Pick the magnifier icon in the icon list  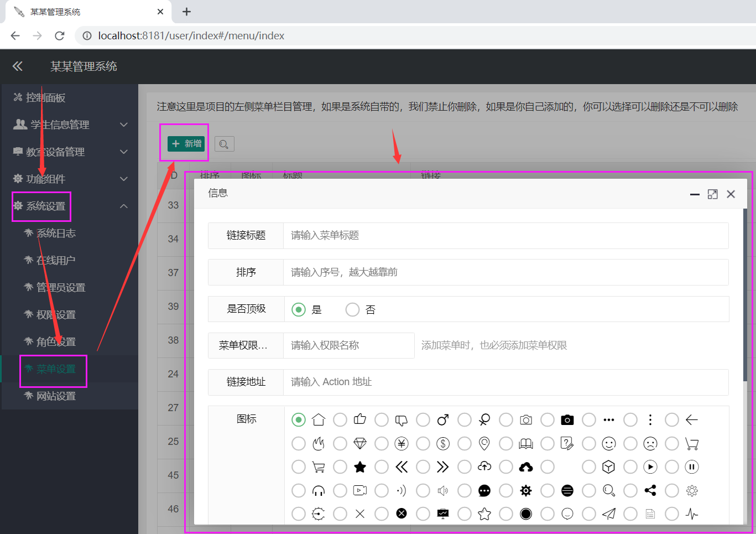[589, 490]
